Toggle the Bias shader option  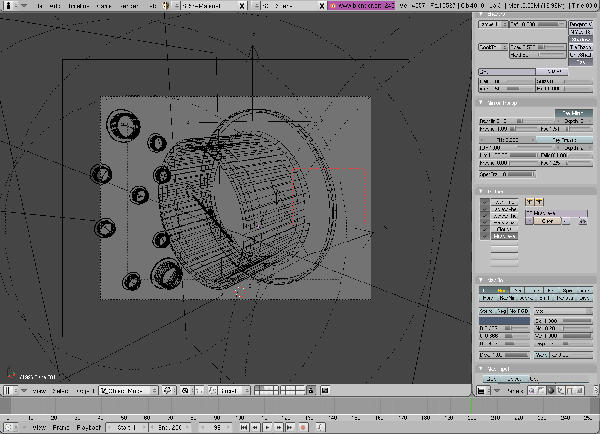click(x=580, y=62)
